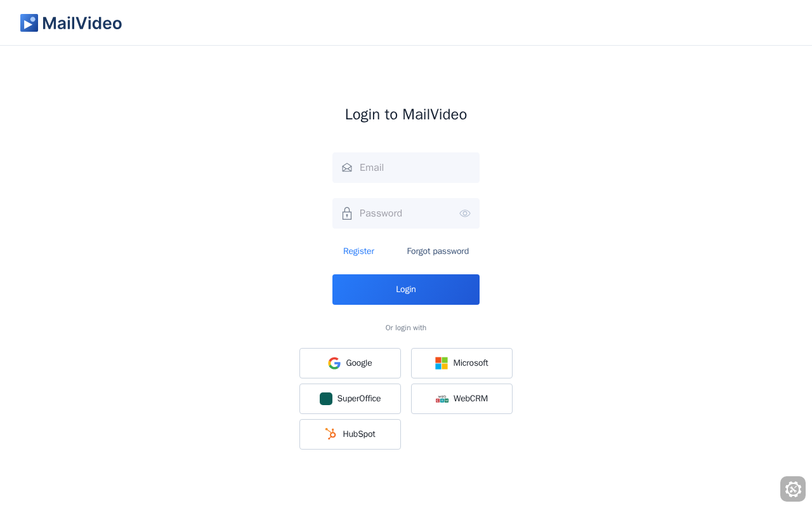Click the padlock icon in Password field
This screenshot has height=508, width=812.
[347, 213]
